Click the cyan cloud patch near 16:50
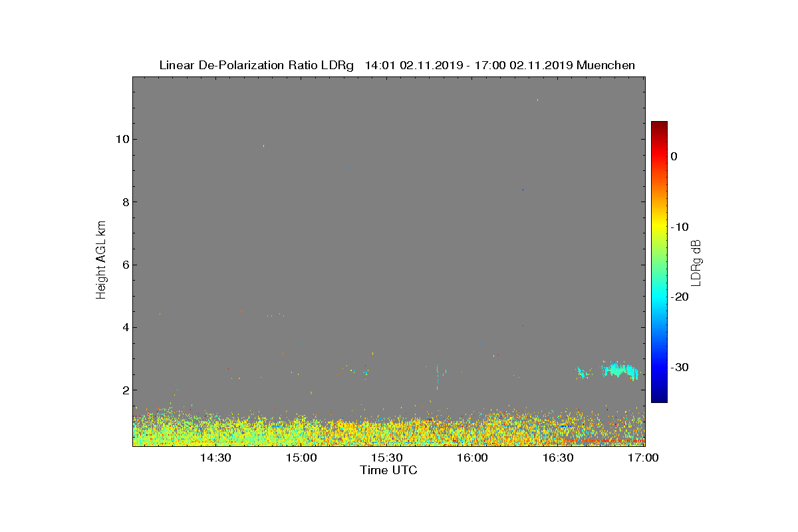 coord(620,370)
